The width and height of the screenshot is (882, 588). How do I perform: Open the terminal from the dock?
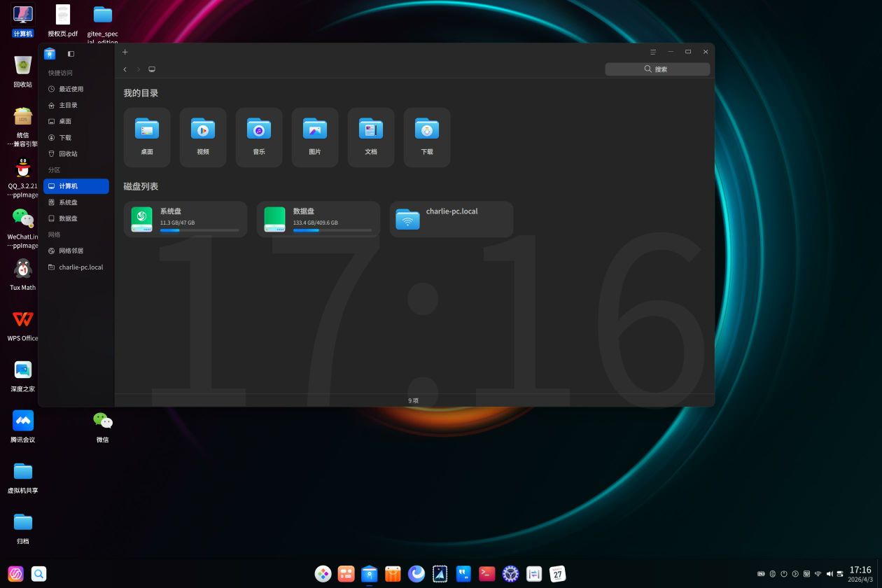tap(486, 574)
